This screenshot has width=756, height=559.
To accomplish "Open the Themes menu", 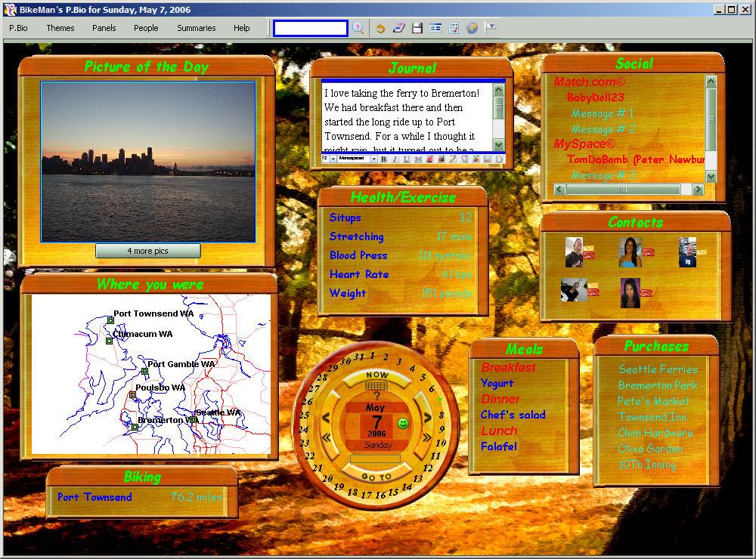I will [x=60, y=28].
